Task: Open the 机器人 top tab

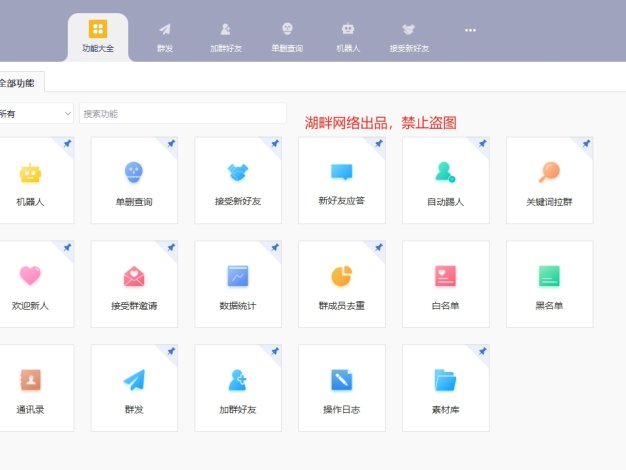Action: tap(348, 37)
